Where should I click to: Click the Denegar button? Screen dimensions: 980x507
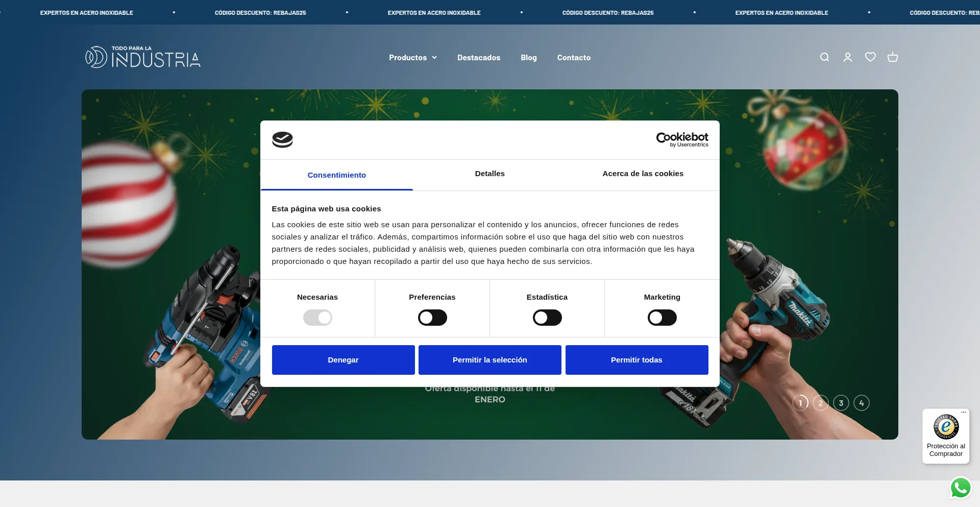(343, 359)
